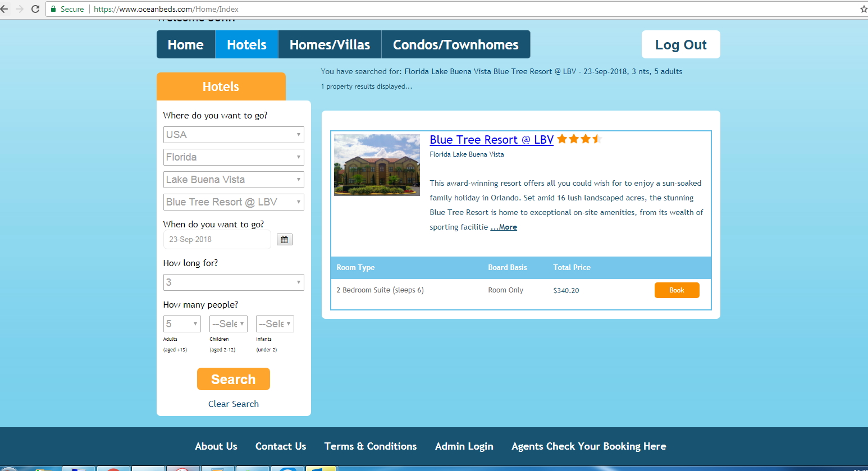
Task: Click the 'How many people?' label
Action: point(200,305)
